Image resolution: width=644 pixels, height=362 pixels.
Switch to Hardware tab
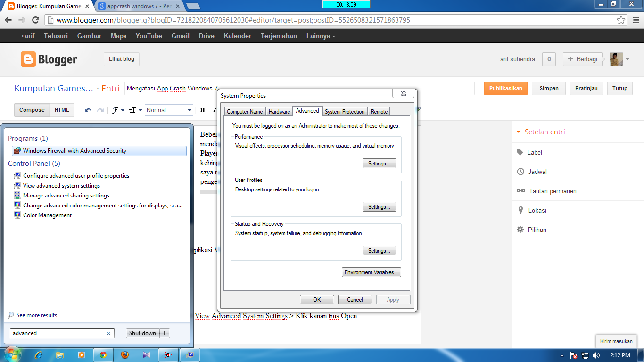279,112
